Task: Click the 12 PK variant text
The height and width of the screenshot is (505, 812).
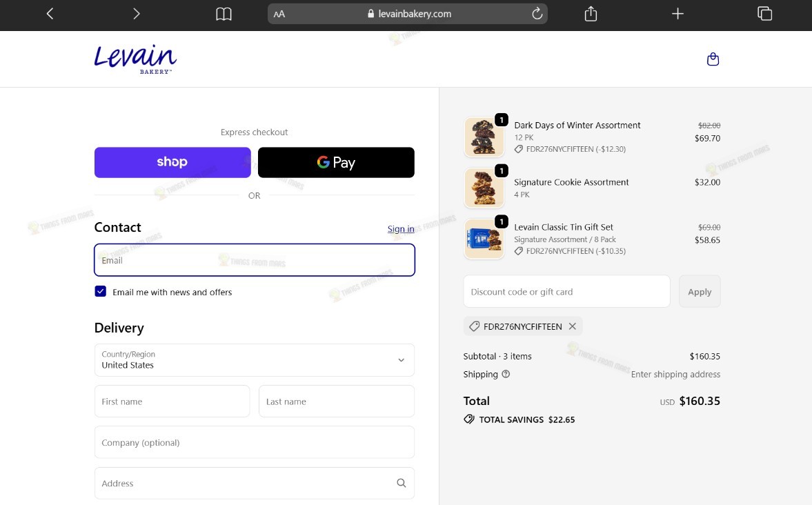Action: [524, 138]
